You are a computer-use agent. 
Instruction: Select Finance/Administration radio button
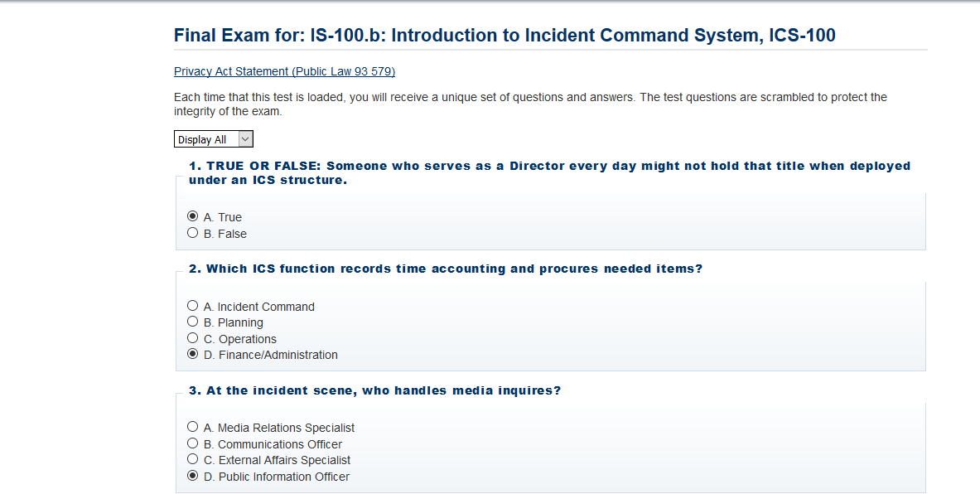tap(192, 354)
